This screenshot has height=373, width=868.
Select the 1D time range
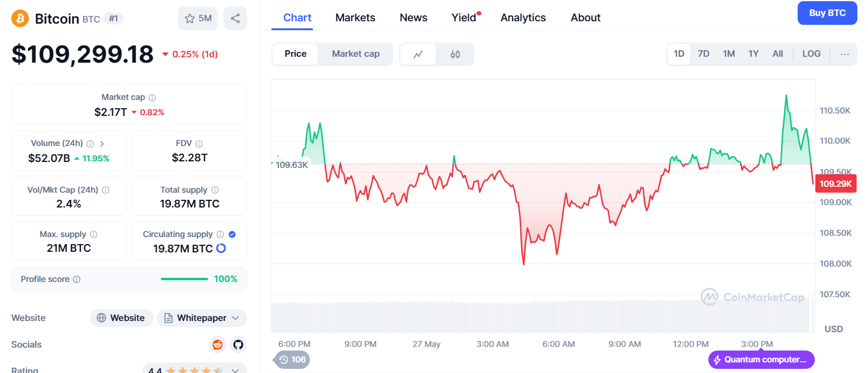679,54
